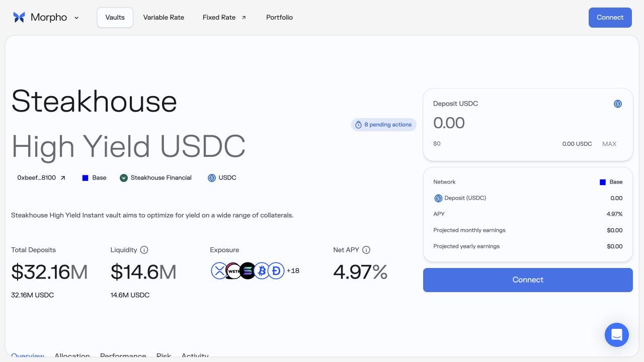
Task: Click the external arrow icon on Fixed Rate
Action: tap(244, 18)
